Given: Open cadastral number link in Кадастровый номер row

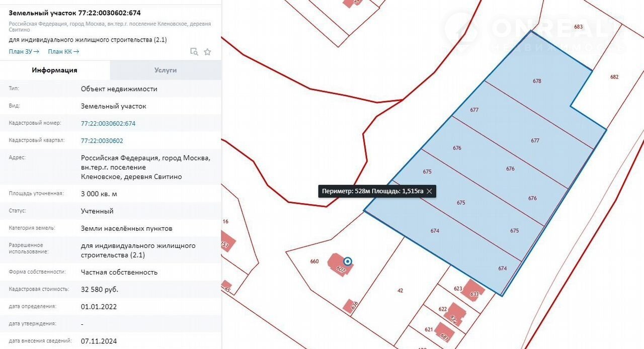Looking at the screenshot, I should (108, 123).
